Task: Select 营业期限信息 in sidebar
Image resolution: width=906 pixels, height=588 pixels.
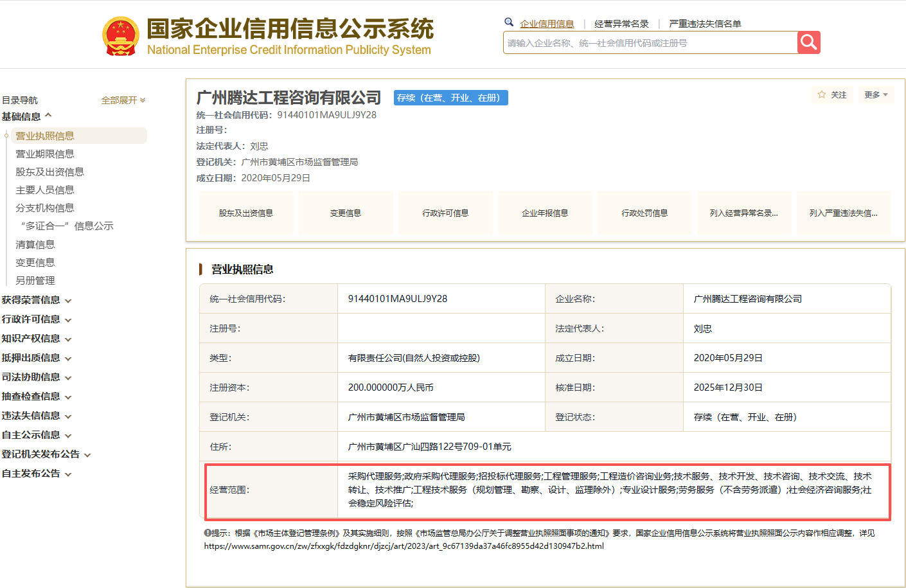Action: click(x=45, y=154)
